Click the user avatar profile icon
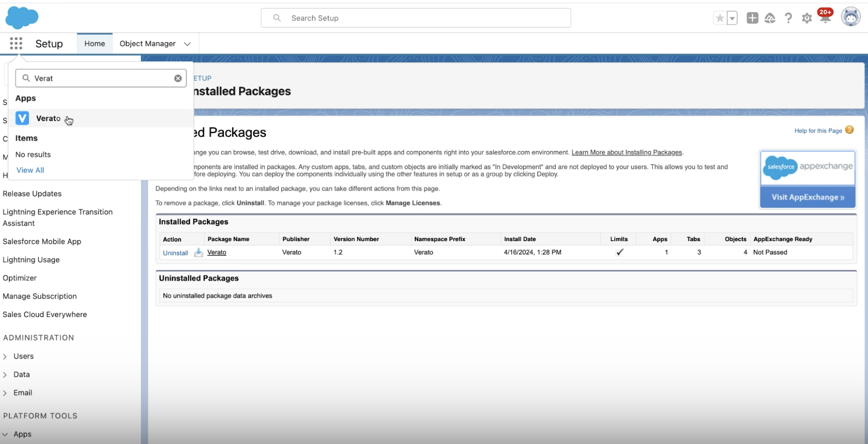 [851, 17]
